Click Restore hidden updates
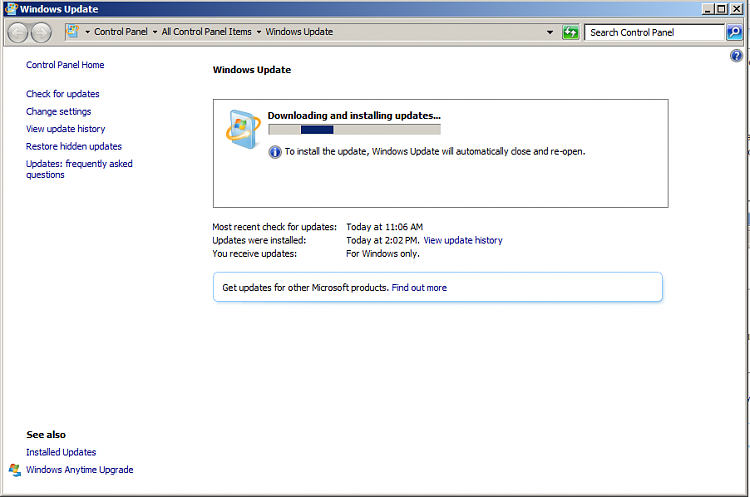Screen dimensions: 750x497 coord(74,146)
